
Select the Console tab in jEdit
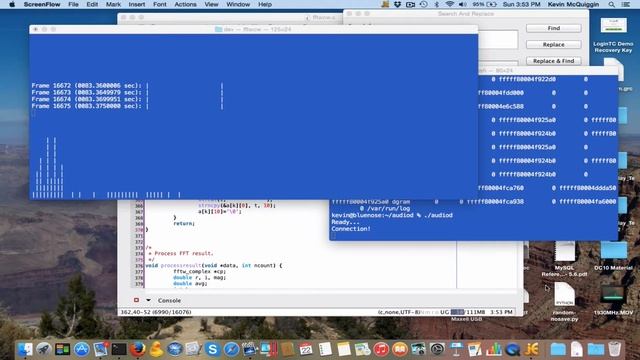click(x=169, y=300)
